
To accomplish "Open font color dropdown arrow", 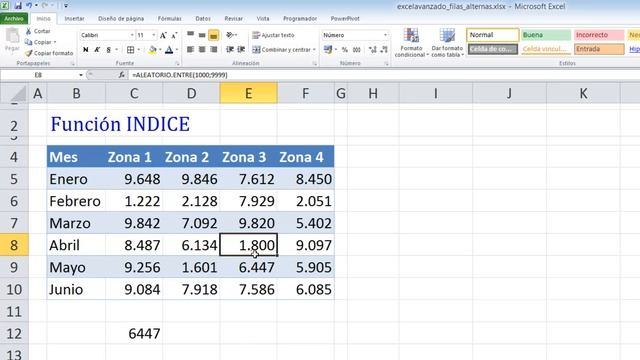I will (x=177, y=50).
